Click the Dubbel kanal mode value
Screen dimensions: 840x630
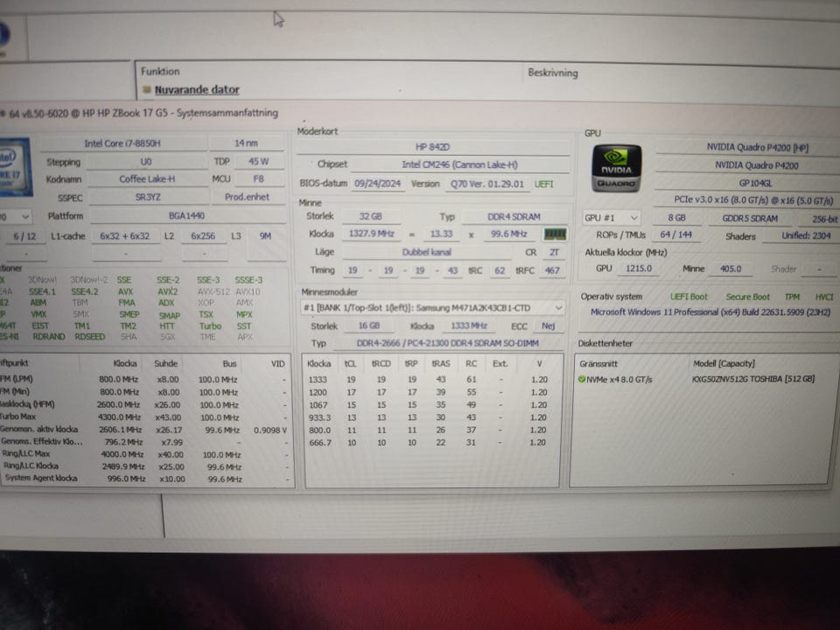point(426,252)
